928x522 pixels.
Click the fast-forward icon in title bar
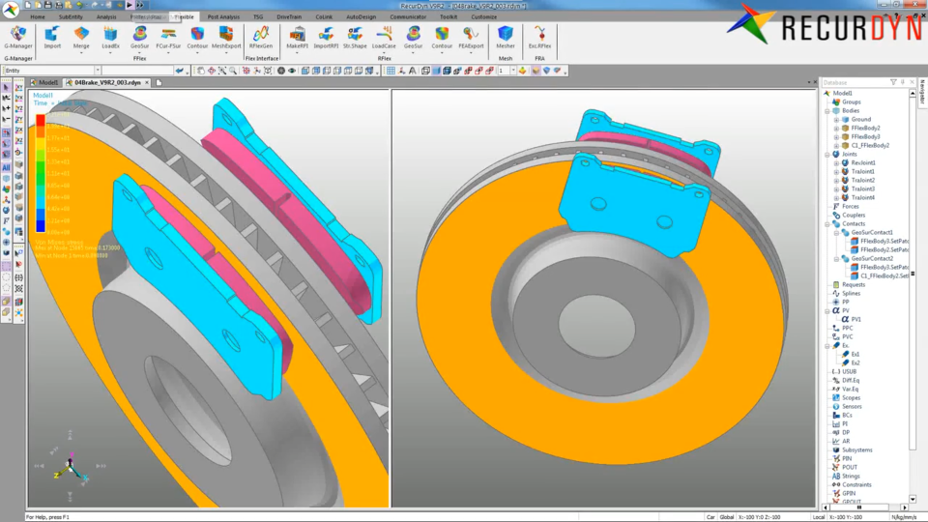click(140, 5)
